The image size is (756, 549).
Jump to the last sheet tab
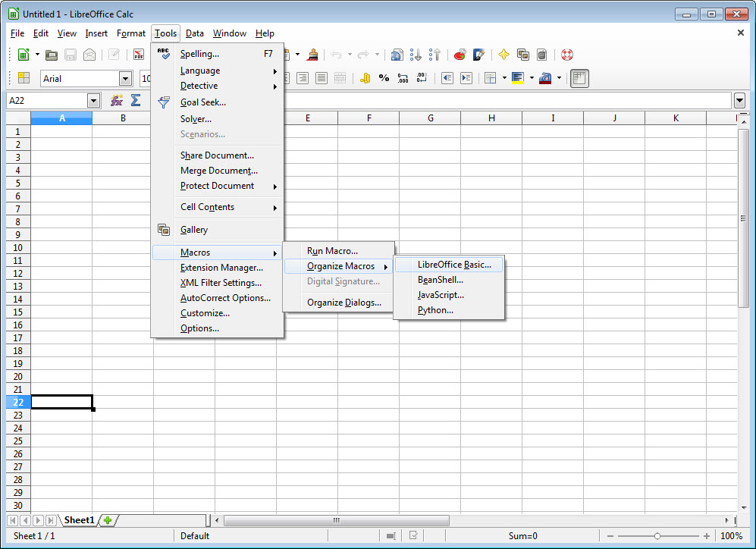(50, 520)
